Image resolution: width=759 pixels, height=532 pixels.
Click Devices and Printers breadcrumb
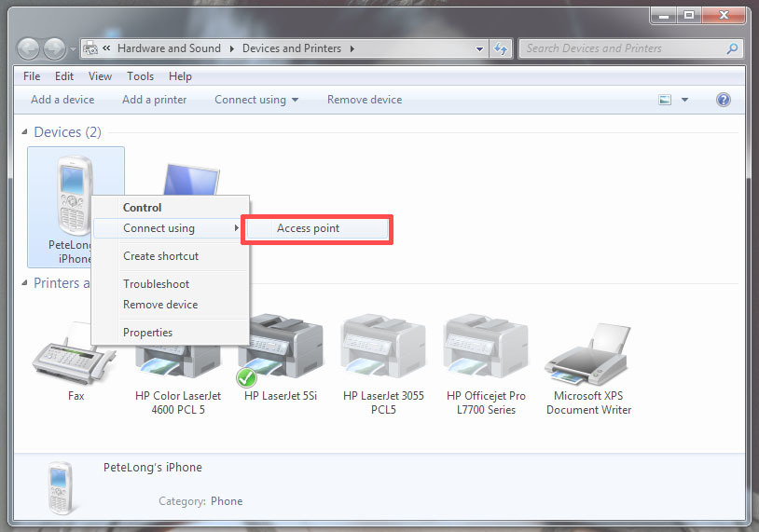(292, 48)
